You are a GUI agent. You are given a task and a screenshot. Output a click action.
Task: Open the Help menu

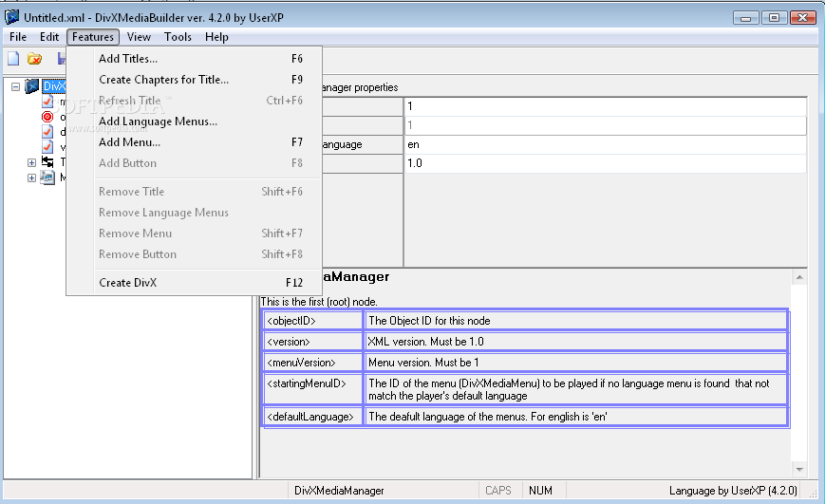216,37
